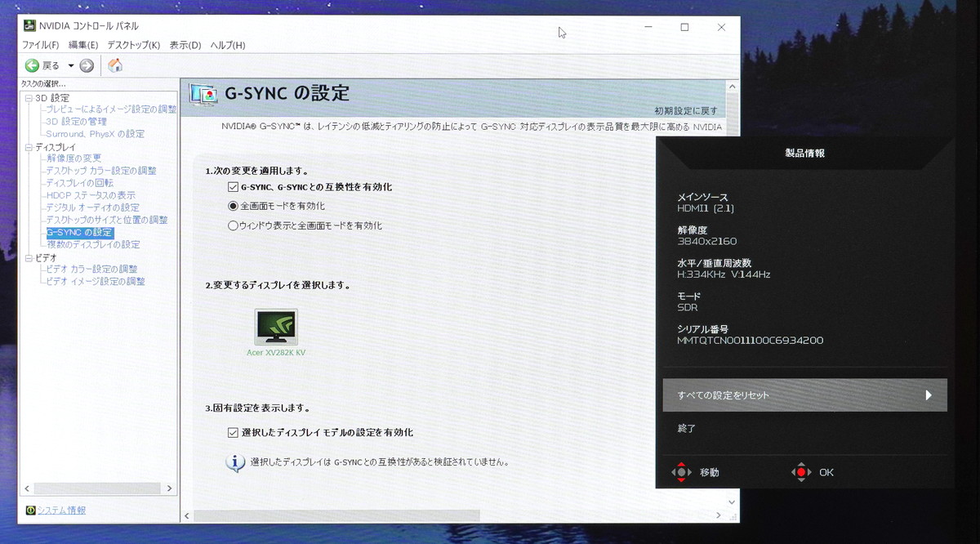
Task: Click the task tree horizontal scrollbar
Action: 97,488
